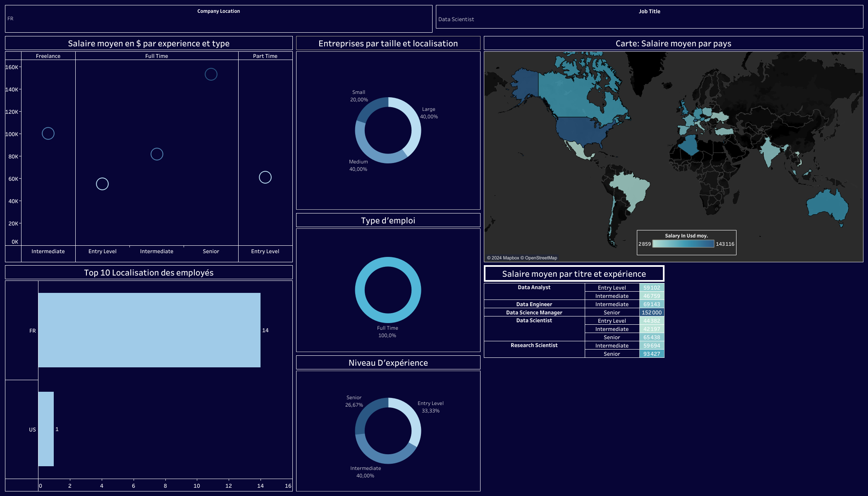Click Data Scientist in Job Title filter

456,19
